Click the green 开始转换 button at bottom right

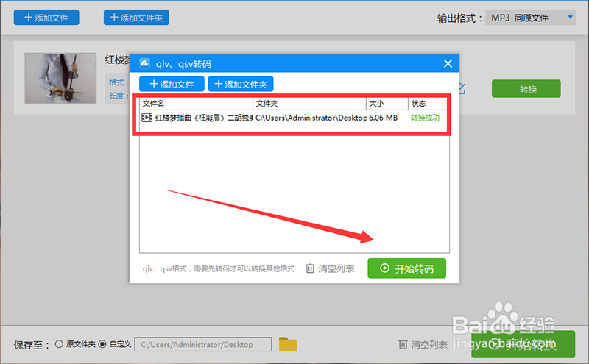(x=523, y=344)
